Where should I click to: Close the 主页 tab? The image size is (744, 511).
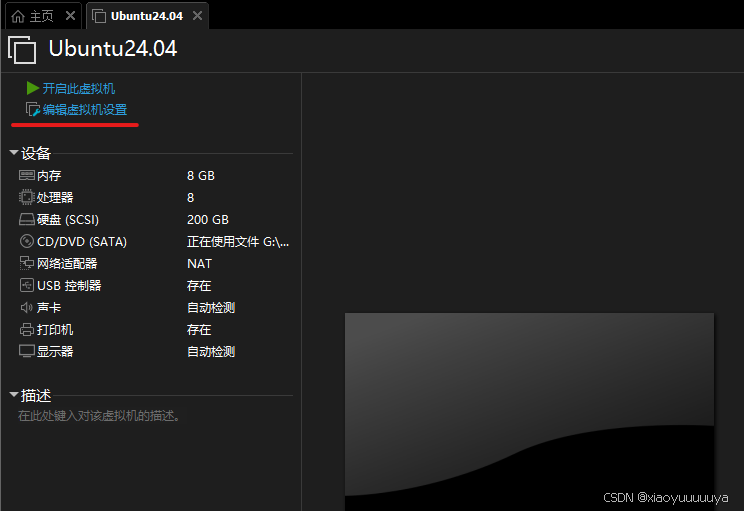pos(70,16)
